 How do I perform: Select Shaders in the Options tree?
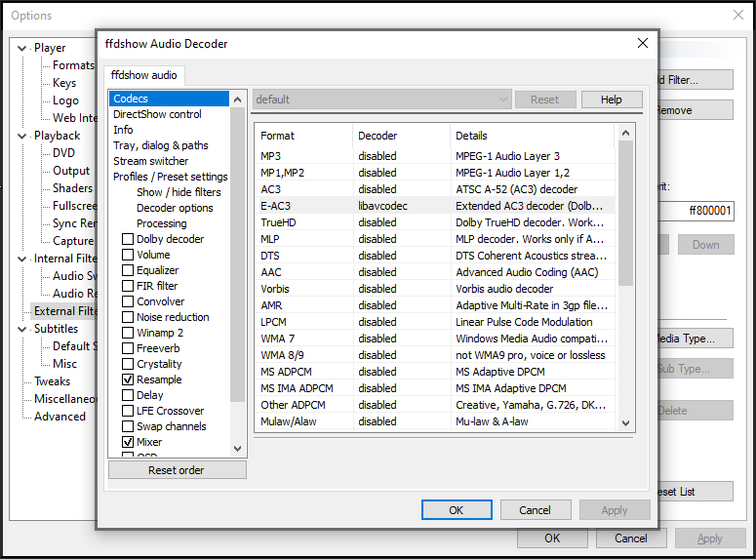[x=72, y=188]
